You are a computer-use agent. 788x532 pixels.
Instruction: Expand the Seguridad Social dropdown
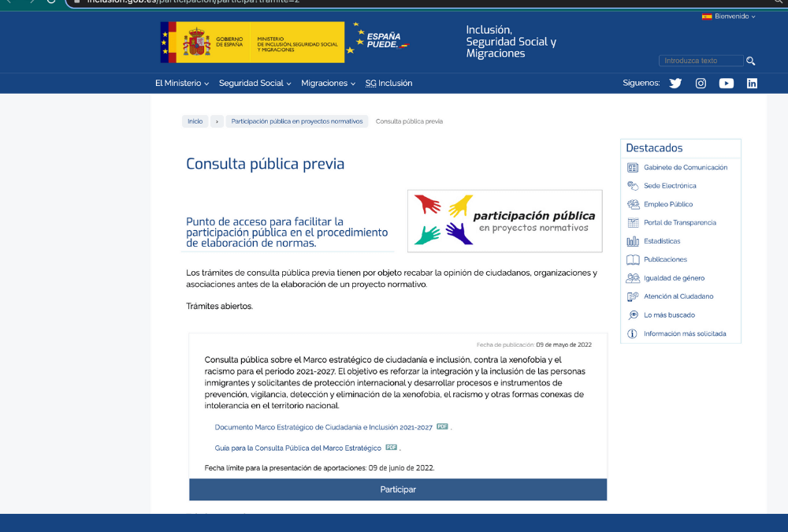[255, 84]
